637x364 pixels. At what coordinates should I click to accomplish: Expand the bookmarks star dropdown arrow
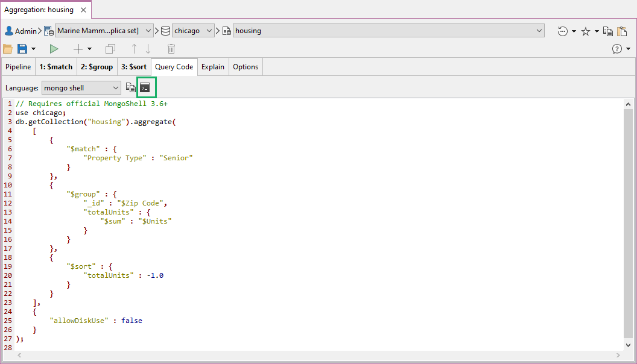[x=597, y=31]
